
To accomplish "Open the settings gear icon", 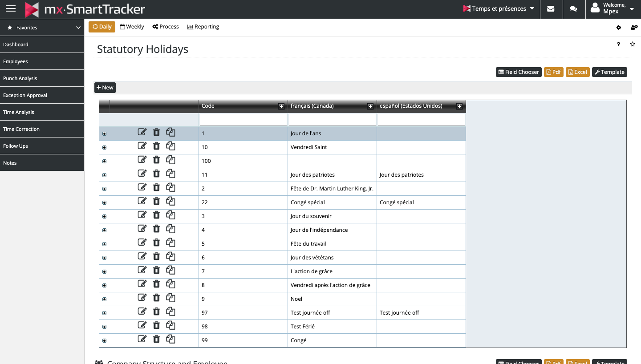I will pos(618,28).
